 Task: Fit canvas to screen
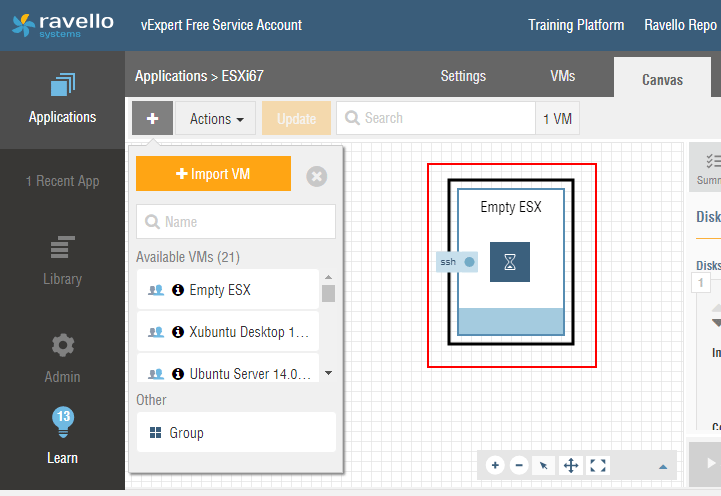[598, 465]
